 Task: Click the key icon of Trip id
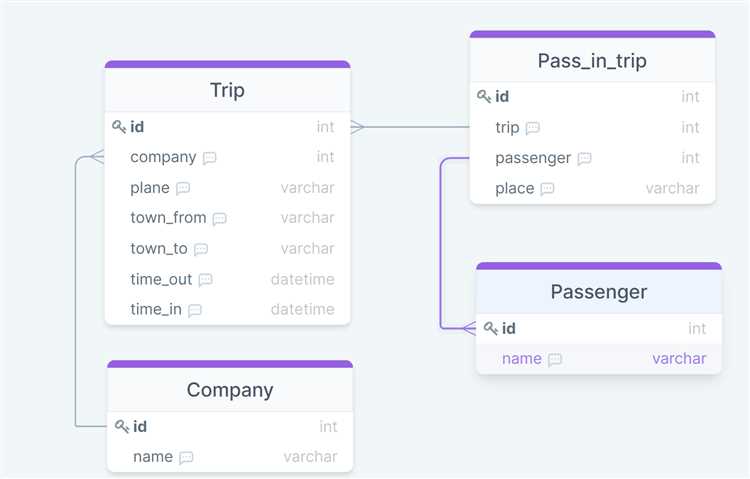point(119,127)
